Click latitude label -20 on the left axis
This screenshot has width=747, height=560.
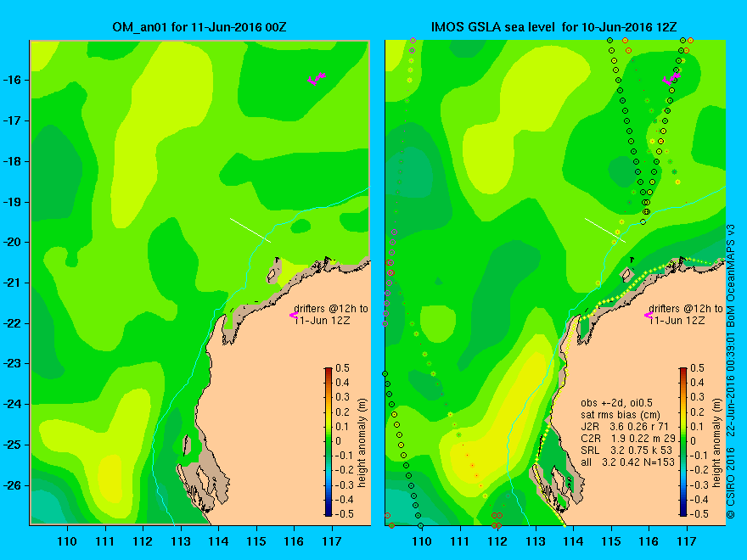tap(14, 242)
